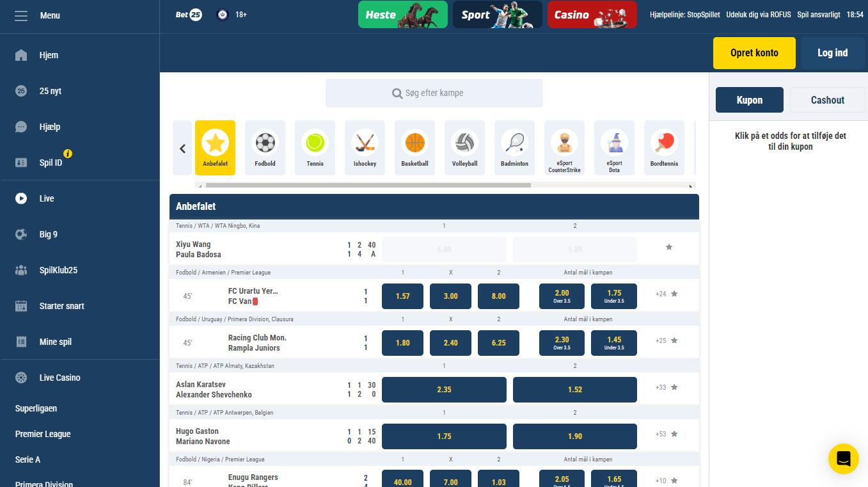The height and width of the screenshot is (487, 868).
Task: Click the sports carousel horizontal scrollbar
Action: tap(368, 186)
